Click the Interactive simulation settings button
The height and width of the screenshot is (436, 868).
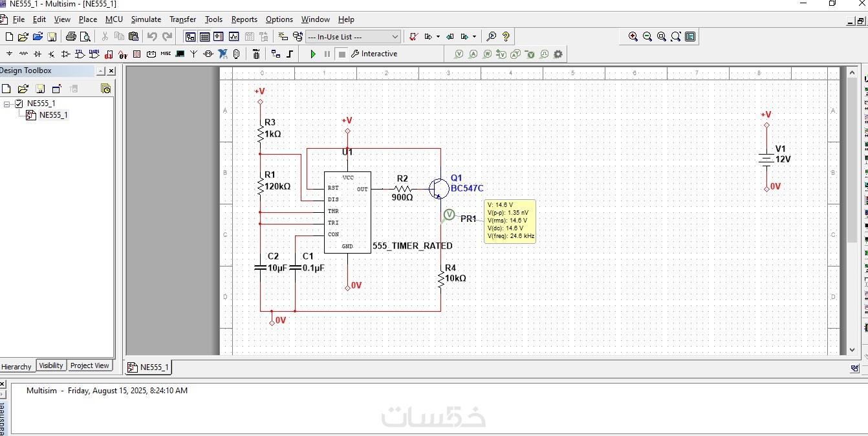click(374, 54)
